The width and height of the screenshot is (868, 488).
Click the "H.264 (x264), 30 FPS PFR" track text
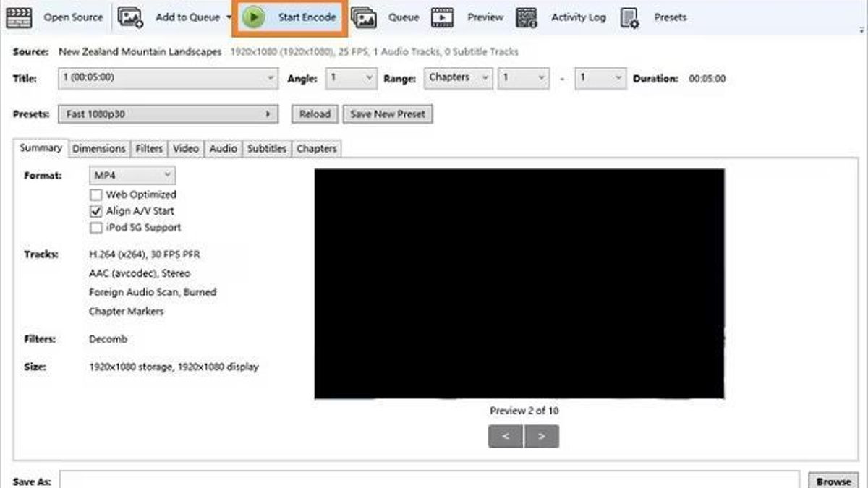click(x=145, y=254)
